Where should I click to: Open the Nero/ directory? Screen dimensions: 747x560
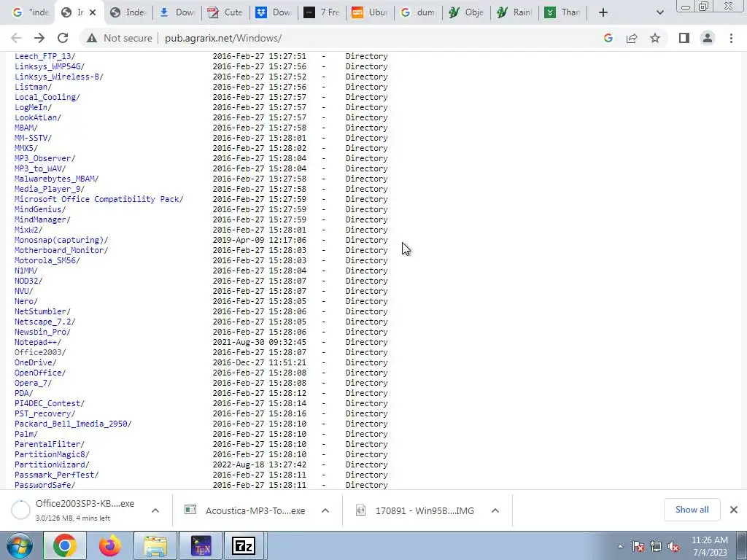click(x=26, y=301)
